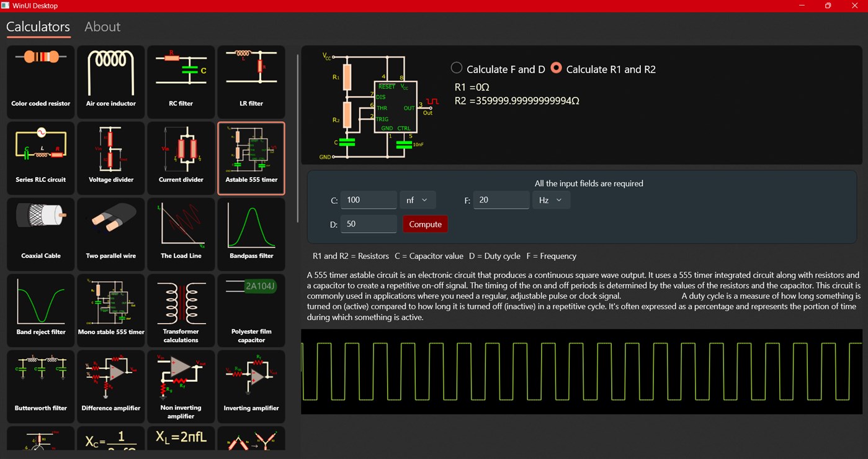Screen dimensions: 868x459
Task: Switch to the Calculators tab
Action: (x=38, y=27)
